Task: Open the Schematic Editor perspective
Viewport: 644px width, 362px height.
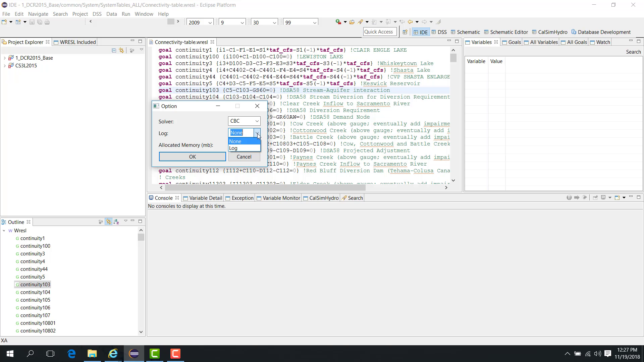Action: click(506, 32)
